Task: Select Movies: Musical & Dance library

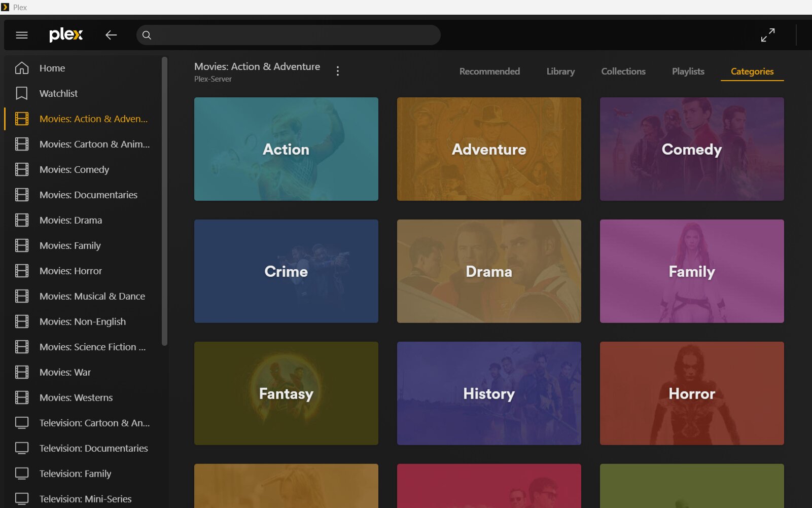Action: [x=92, y=296]
